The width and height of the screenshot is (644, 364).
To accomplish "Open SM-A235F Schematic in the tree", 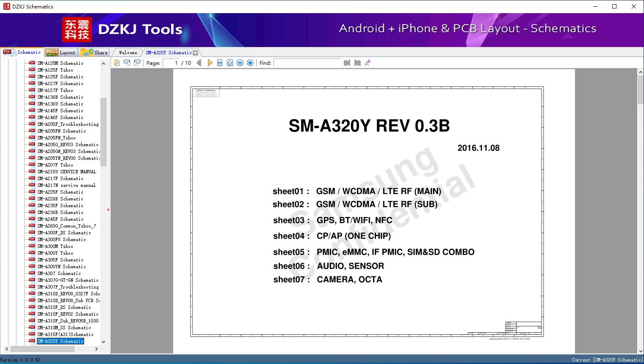I will pos(60,206).
